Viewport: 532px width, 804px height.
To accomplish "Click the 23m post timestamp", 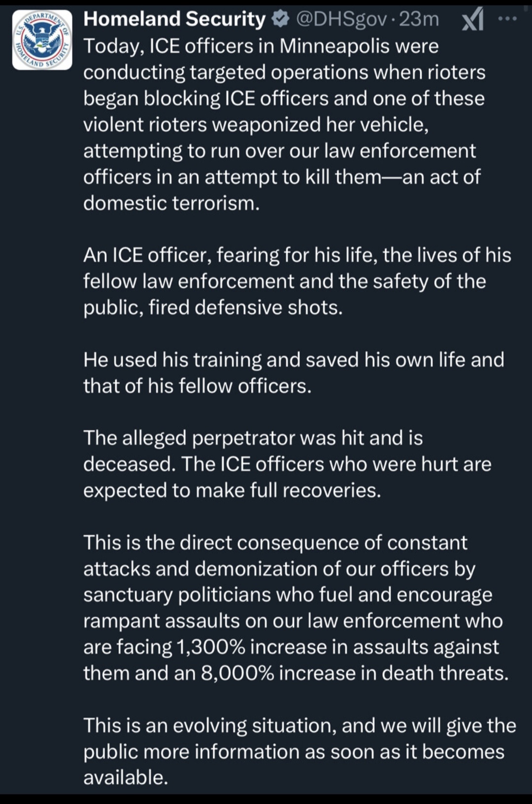I will [x=419, y=19].
